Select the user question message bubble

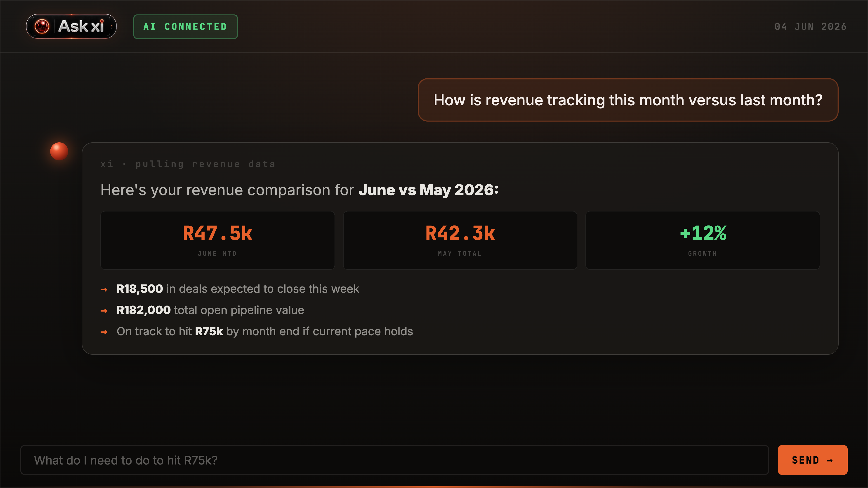(628, 100)
